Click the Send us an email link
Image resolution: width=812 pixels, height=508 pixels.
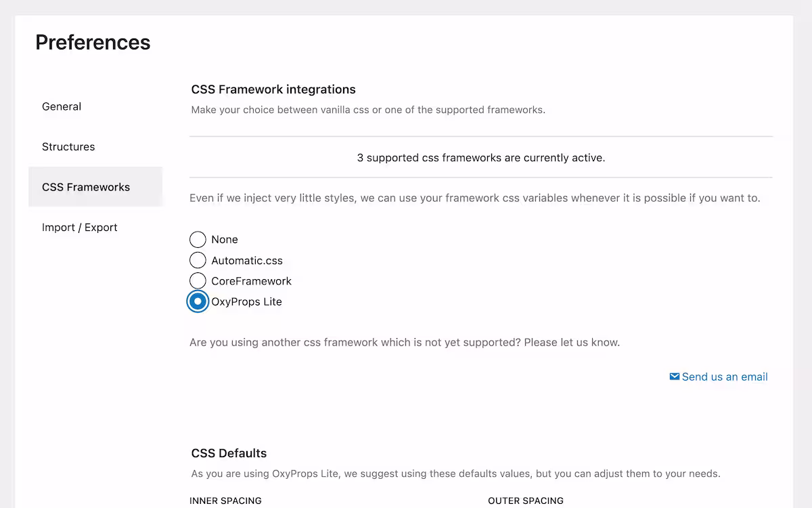click(725, 377)
